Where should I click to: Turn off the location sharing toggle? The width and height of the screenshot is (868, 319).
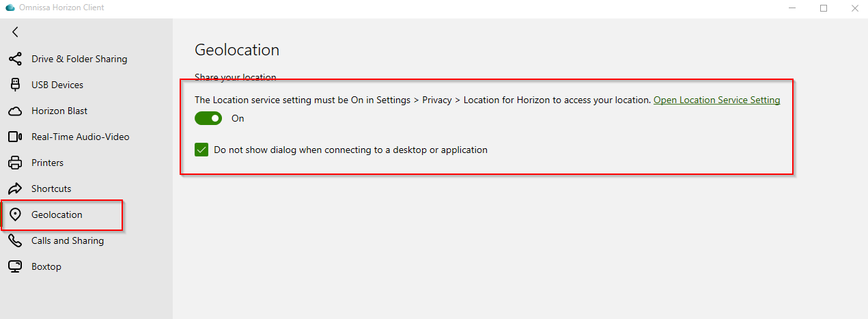[x=208, y=118]
